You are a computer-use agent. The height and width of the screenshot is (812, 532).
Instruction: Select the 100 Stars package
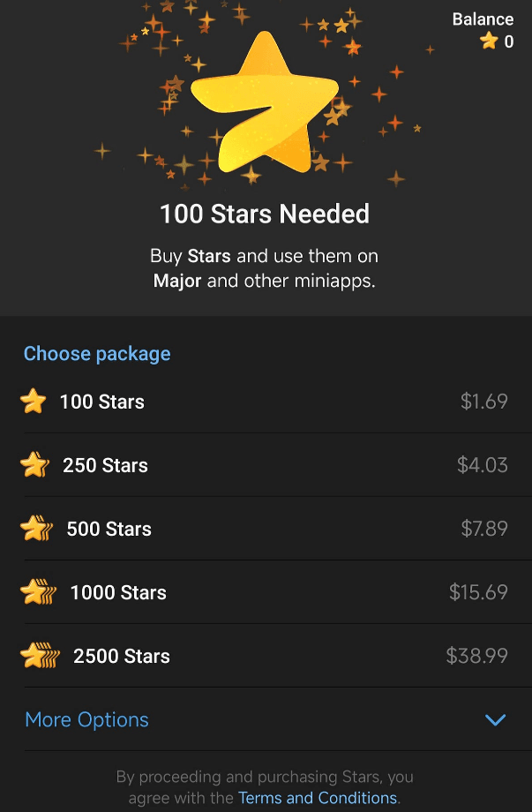click(x=266, y=402)
